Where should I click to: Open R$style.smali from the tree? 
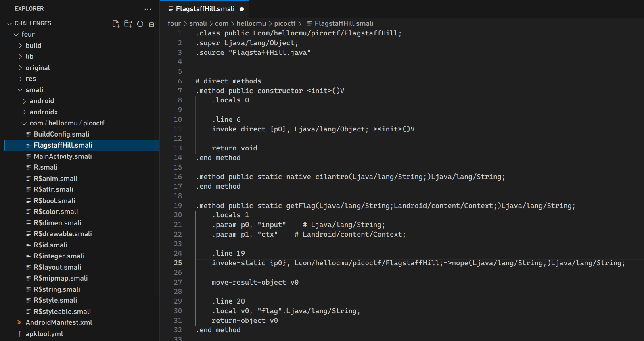click(x=82, y=301)
